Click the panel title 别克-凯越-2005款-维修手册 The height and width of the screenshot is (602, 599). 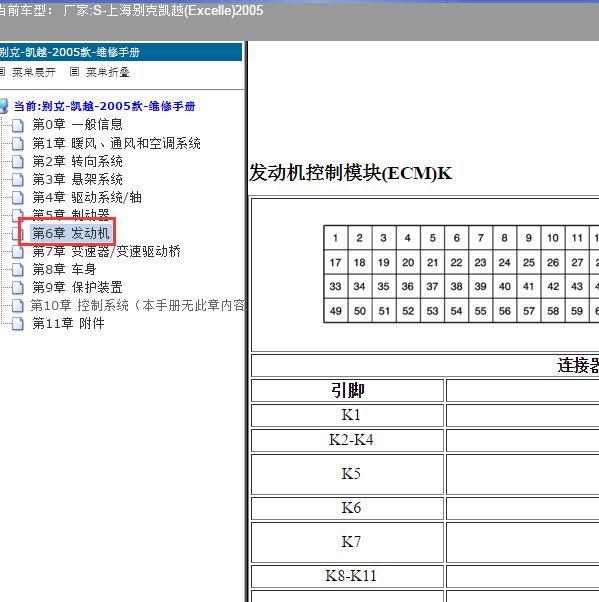click(70, 52)
